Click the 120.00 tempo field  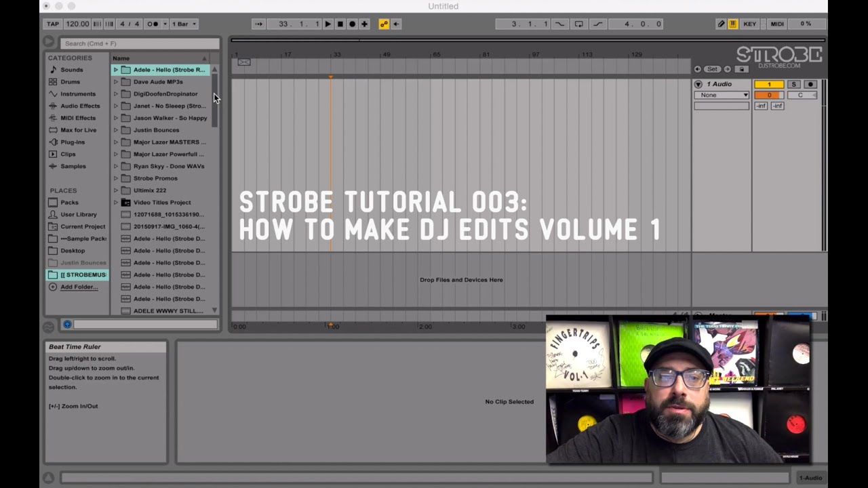pos(77,24)
